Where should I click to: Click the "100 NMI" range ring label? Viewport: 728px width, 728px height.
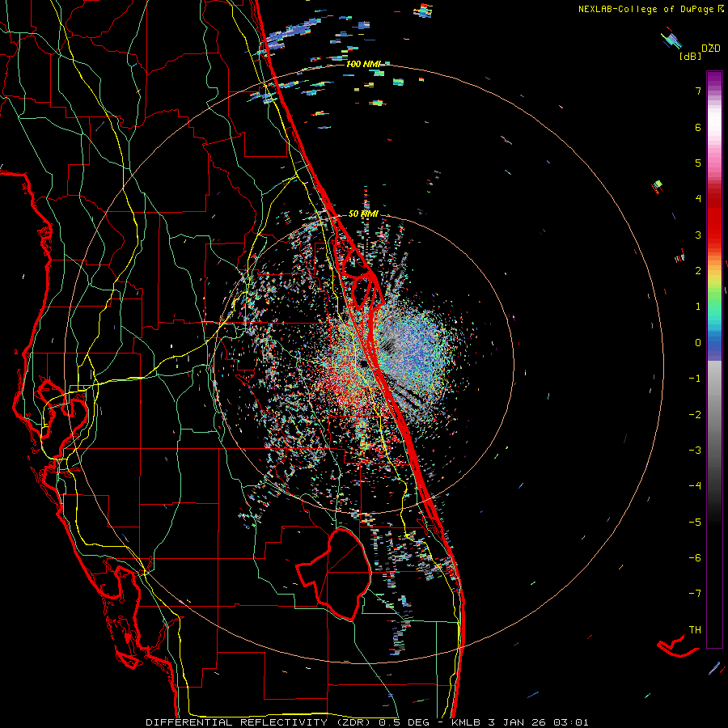pyautogui.click(x=363, y=64)
